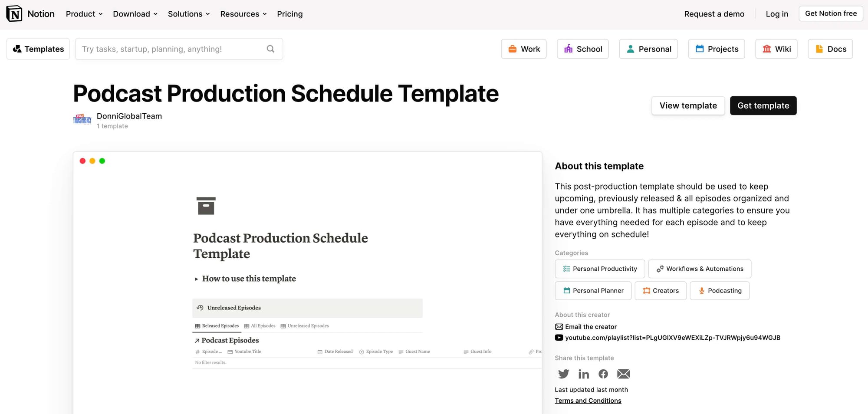
Task: Share the template via email envelope icon
Action: [623, 374]
